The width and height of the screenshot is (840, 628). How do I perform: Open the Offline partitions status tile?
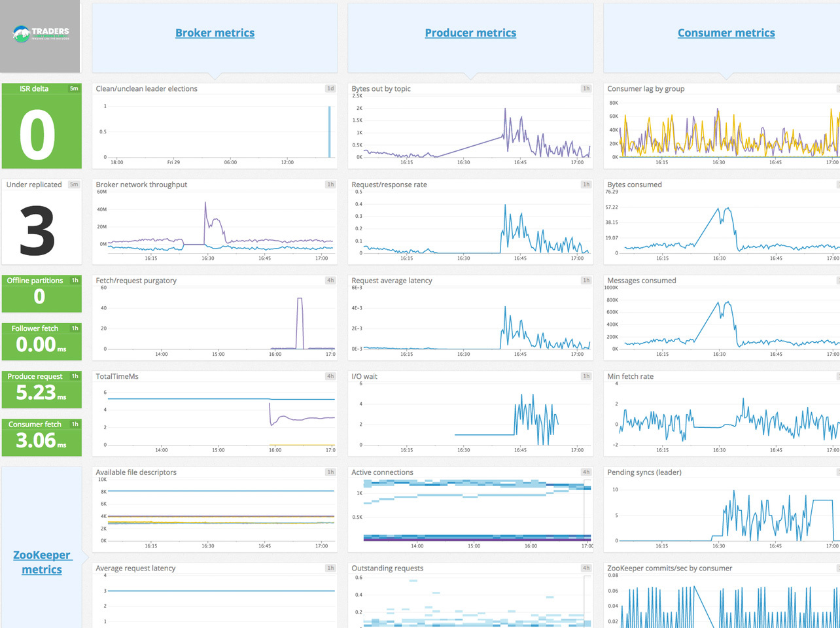tap(40, 296)
